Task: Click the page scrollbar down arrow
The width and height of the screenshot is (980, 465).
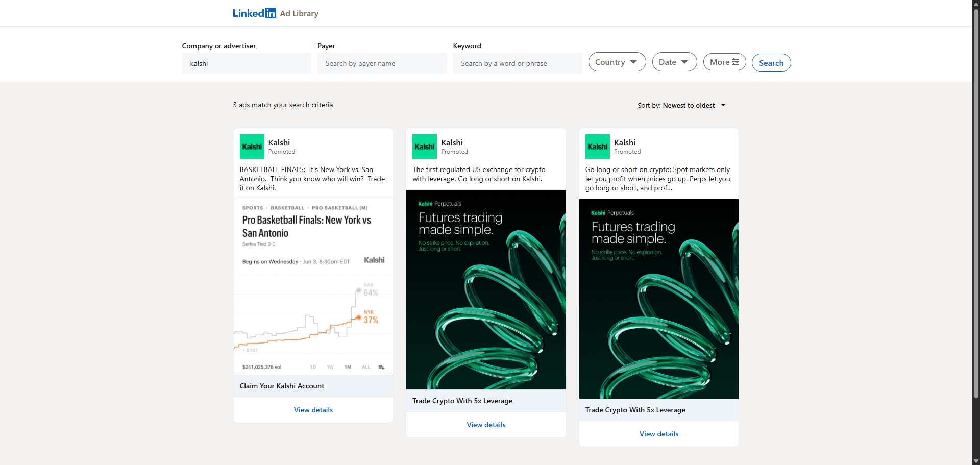Action: click(976, 461)
